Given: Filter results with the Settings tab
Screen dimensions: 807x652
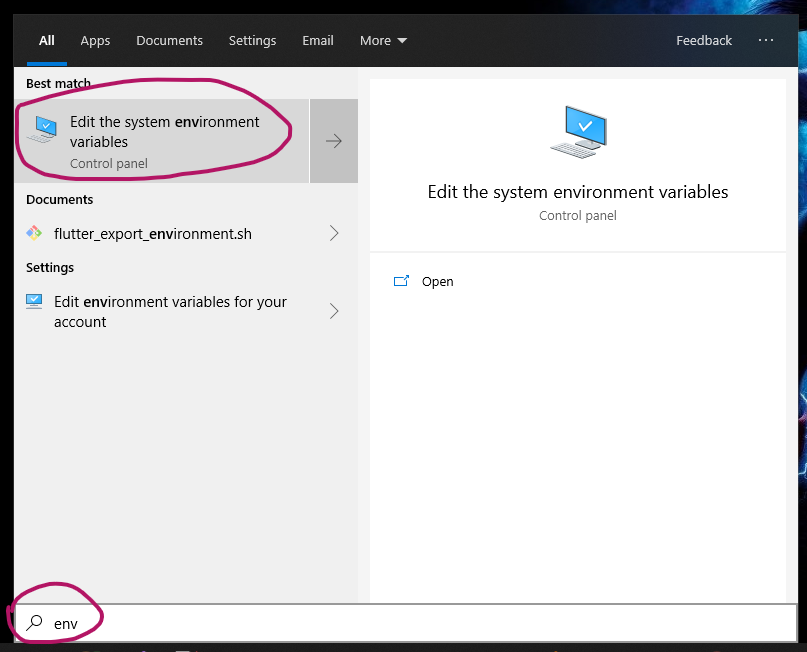Looking at the screenshot, I should coord(252,41).
